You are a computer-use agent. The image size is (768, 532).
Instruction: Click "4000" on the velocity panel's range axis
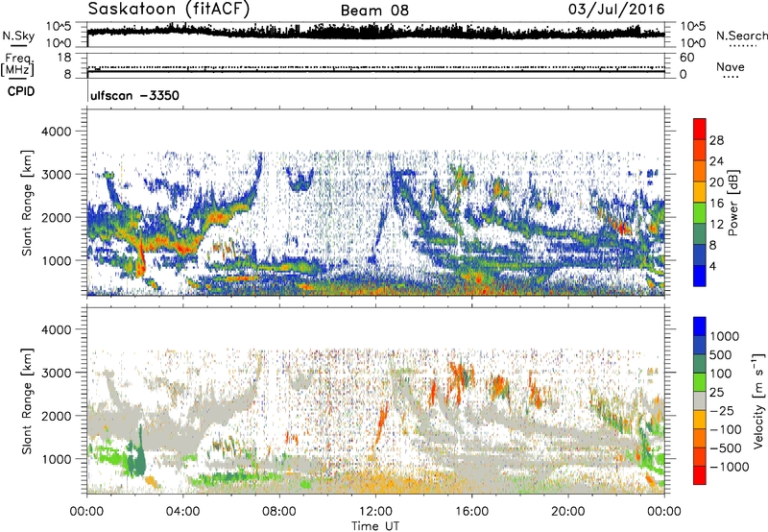(x=57, y=329)
